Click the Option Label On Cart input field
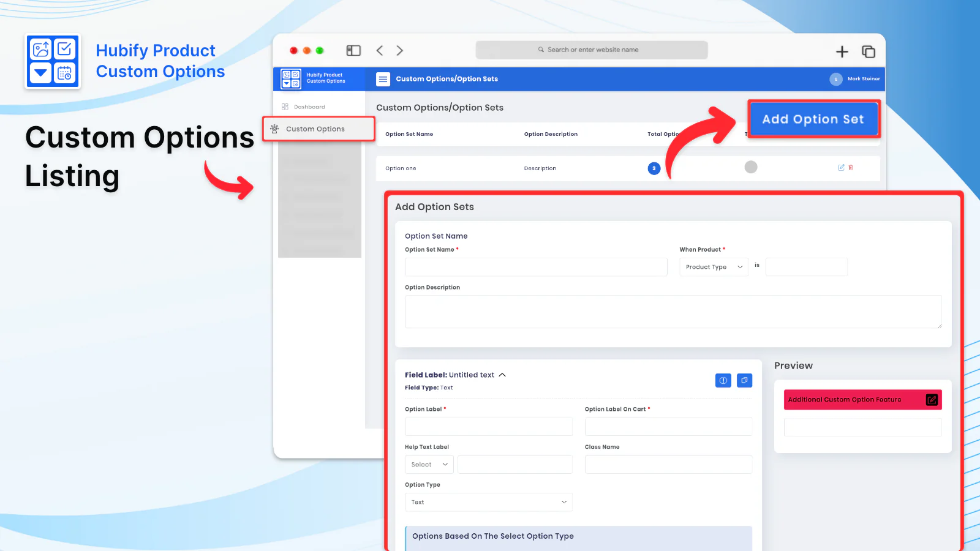 coord(668,427)
